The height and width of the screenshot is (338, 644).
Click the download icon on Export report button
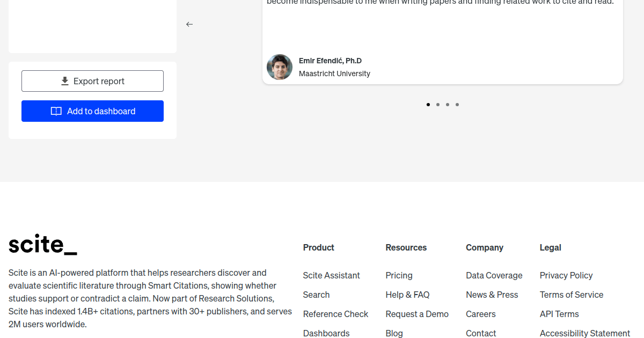click(x=65, y=80)
